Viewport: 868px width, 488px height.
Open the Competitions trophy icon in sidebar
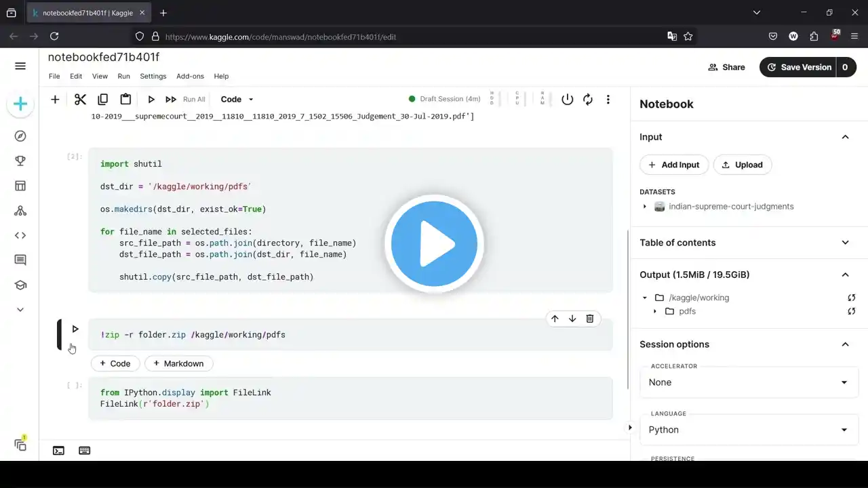[20, 161]
